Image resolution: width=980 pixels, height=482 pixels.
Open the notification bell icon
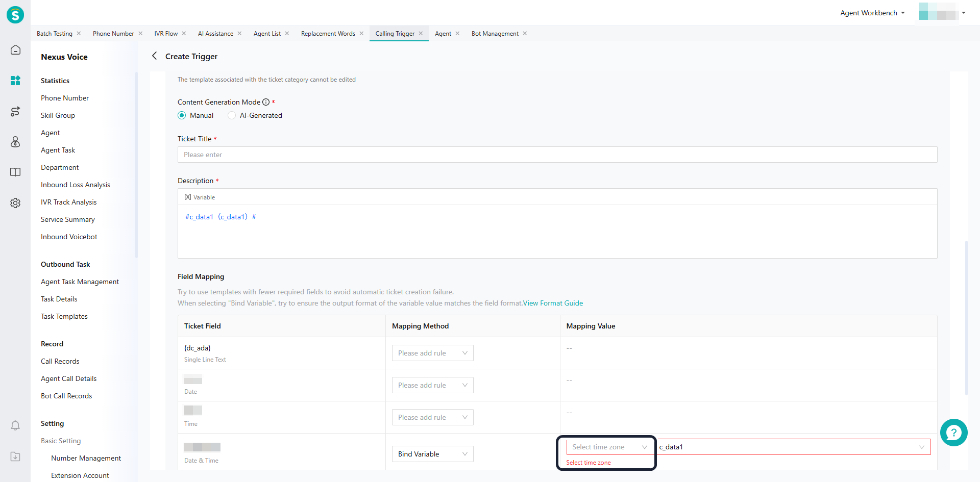pyautogui.click(x=15, y=425)
